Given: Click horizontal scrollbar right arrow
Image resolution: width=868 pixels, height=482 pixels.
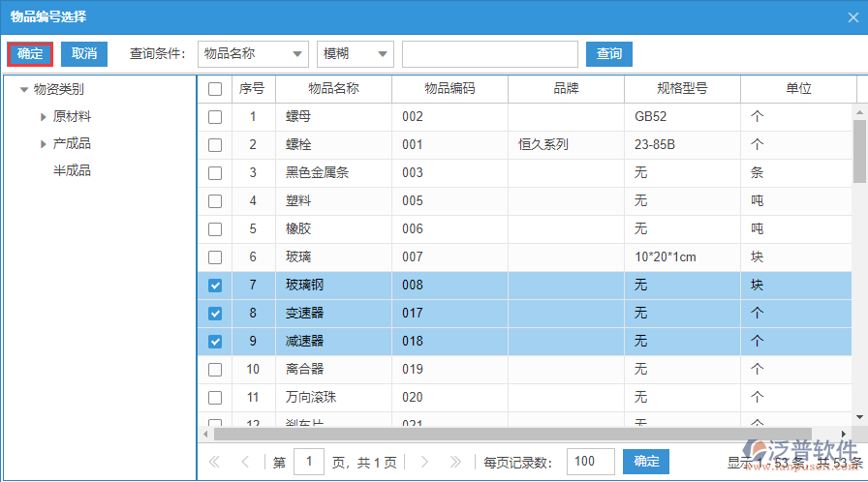Looking at the screenshot, I should [844, 434].
